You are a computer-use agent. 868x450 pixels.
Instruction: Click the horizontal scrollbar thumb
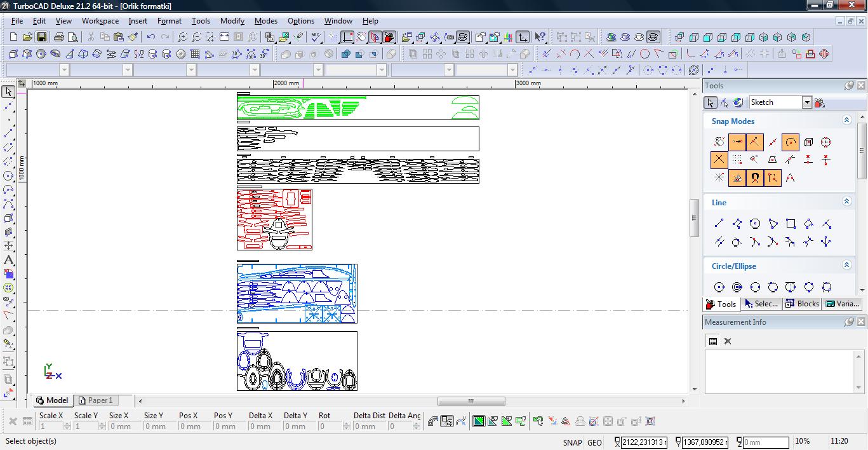point(471,401)
